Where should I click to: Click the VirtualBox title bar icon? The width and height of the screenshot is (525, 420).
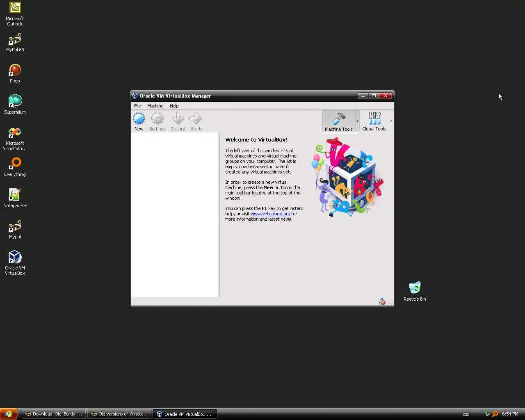coord(135,96)
